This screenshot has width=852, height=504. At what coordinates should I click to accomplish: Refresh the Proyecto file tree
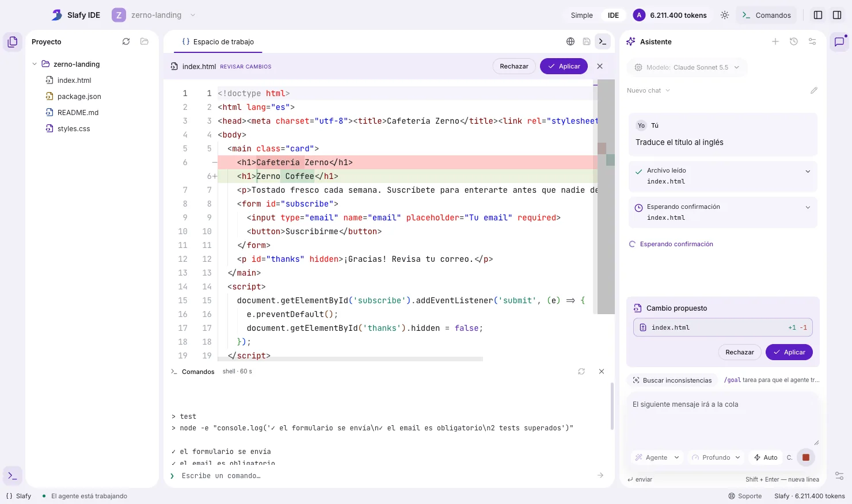tap(126, 41)
